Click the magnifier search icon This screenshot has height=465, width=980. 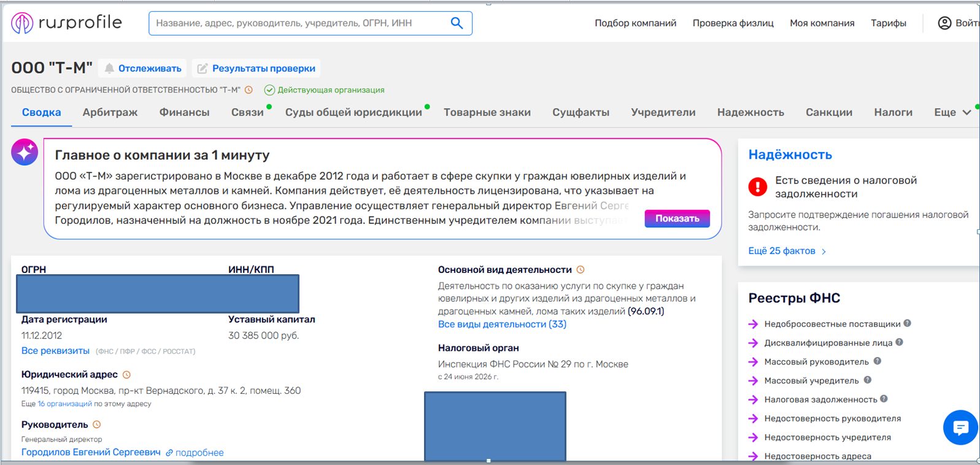pyautogui.click(x=457, y=23)
